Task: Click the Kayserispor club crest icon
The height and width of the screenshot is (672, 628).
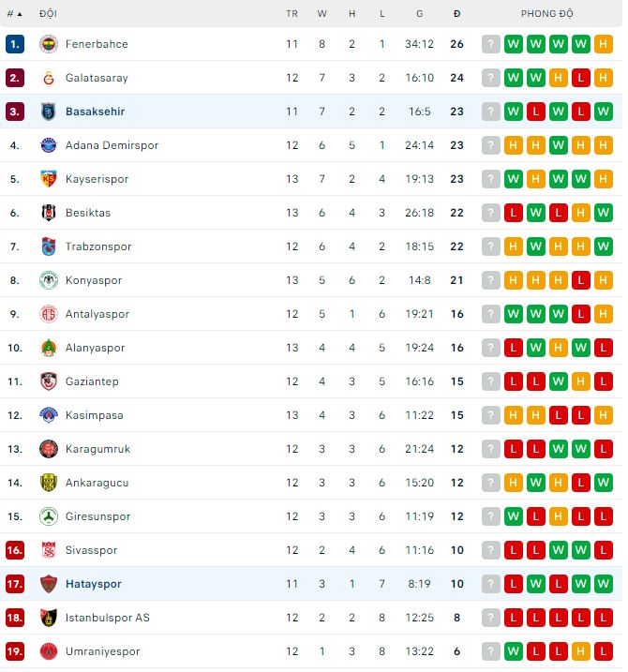Action: [x=49, y=179]
